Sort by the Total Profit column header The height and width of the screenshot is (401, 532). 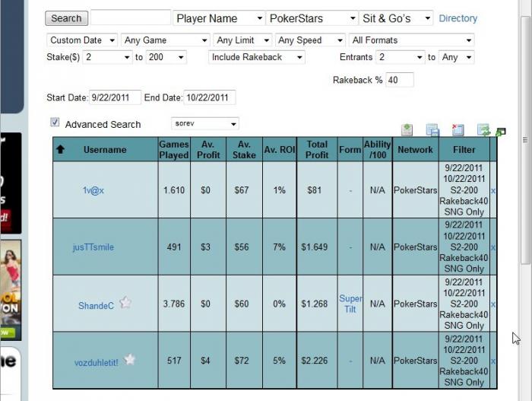(317, 150)
